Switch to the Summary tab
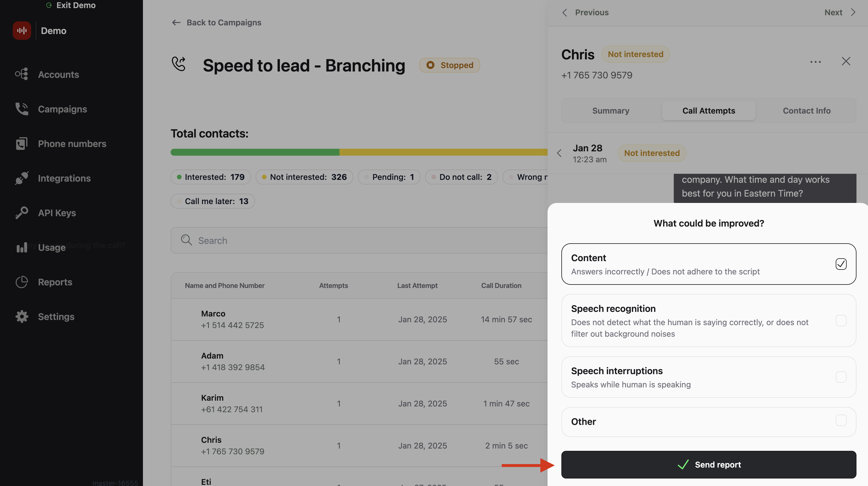868x486 pixels. 610,111
